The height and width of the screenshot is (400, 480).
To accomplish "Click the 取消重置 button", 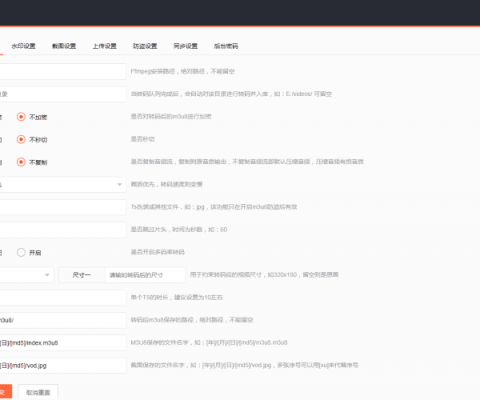I will [x=38, y=392].
